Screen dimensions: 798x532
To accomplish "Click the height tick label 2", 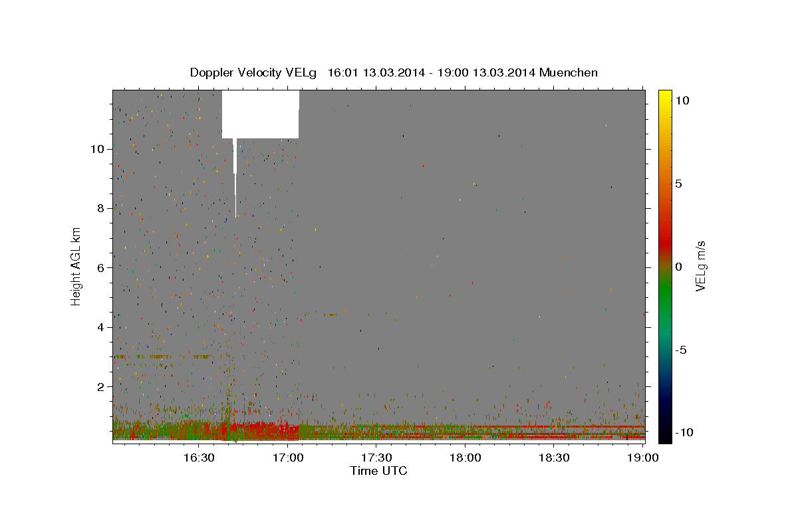I will tap(102, 386).
